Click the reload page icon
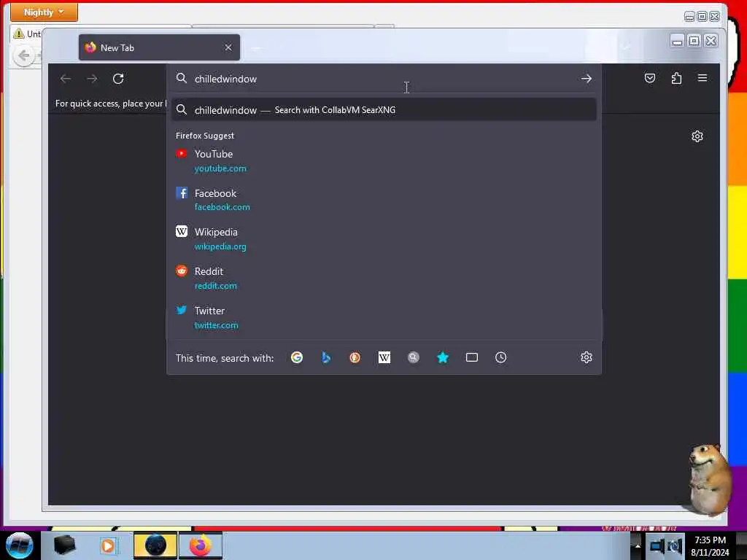Screen dimensions: 747x560 (x=118, y=79)
